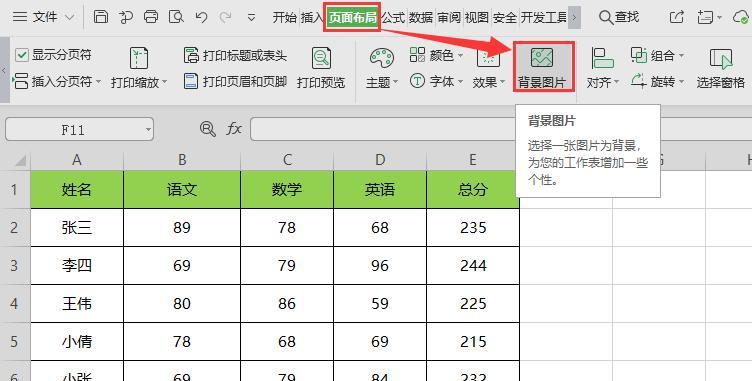Click cell containing 小倩
752x381 pixels.
pos(77,342)
